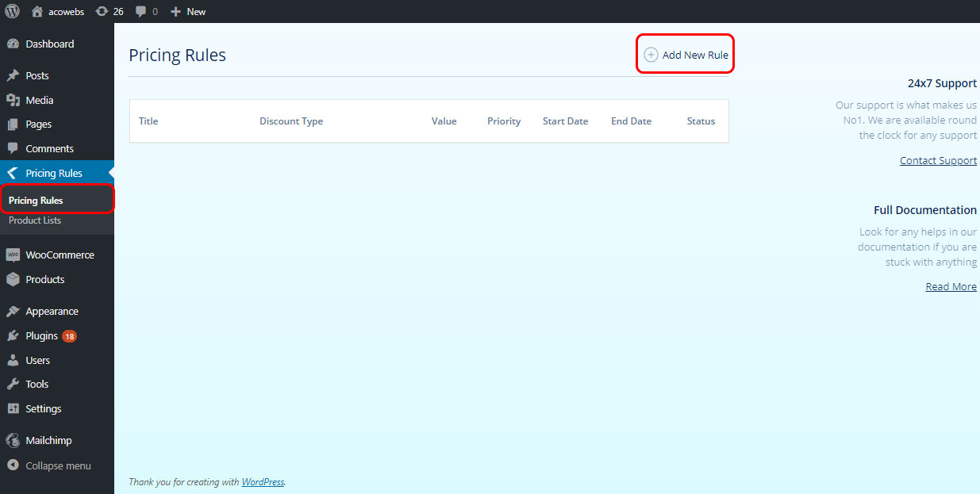
Task: Click the Dashboard gauge icon
Action: pyautogui.click(x=13, y=44)
